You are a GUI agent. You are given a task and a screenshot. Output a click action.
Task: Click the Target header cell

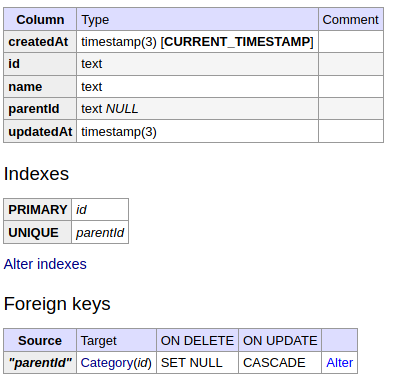[116, 340]
